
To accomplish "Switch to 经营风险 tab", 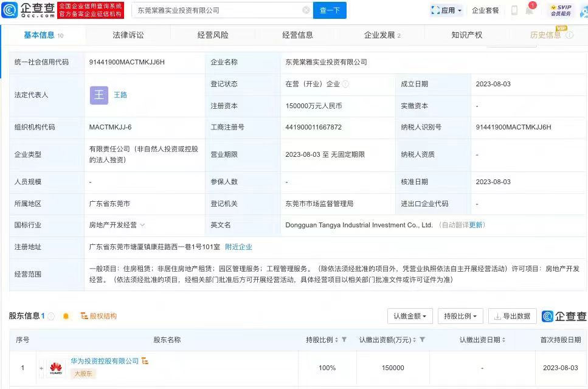I will pyautogui.click(x=213, y=35).
